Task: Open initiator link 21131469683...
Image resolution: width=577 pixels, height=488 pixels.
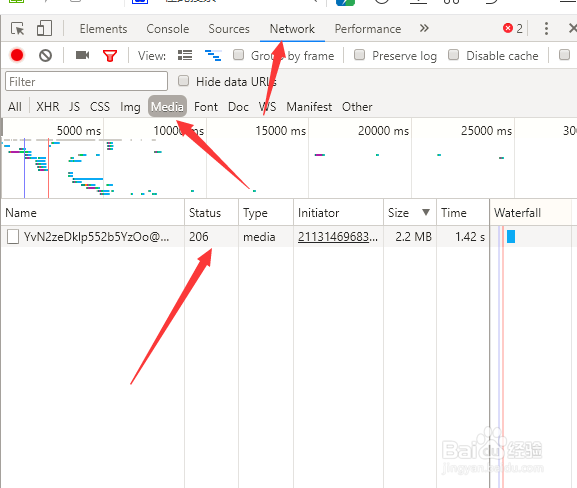Action: click(x=337, y=237)
